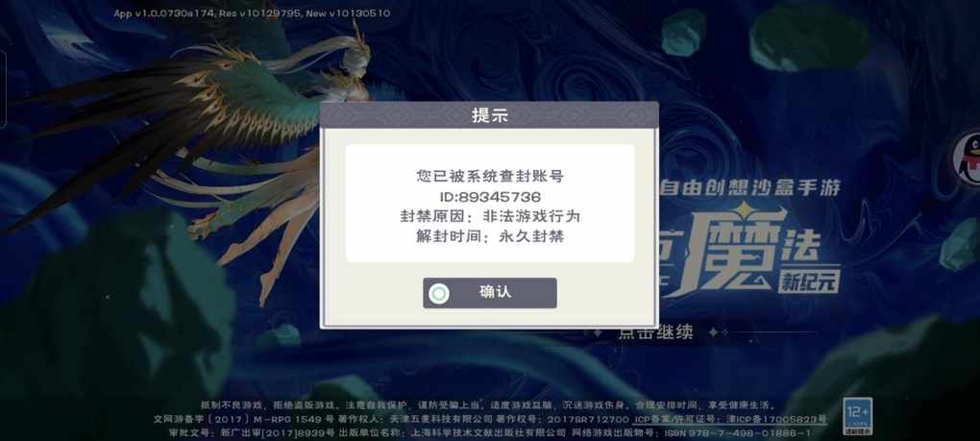Tap the app version text at top

click(252, 13)
